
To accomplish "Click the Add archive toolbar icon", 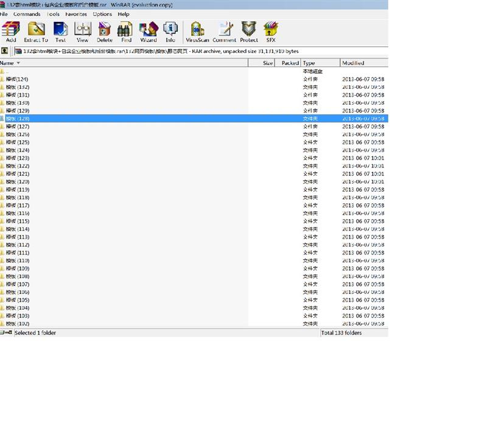I will click(x=10, y=32).
